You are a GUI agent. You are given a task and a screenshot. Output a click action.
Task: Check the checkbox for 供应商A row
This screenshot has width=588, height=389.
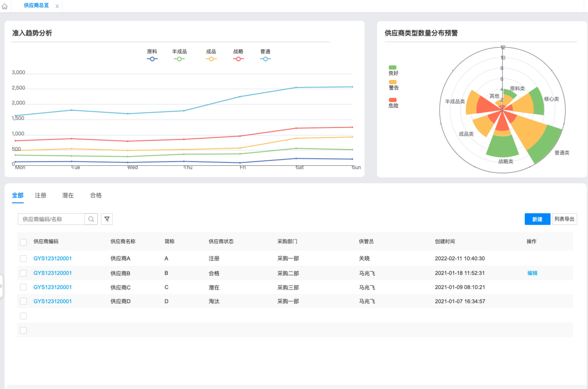[x=23, y=258]
